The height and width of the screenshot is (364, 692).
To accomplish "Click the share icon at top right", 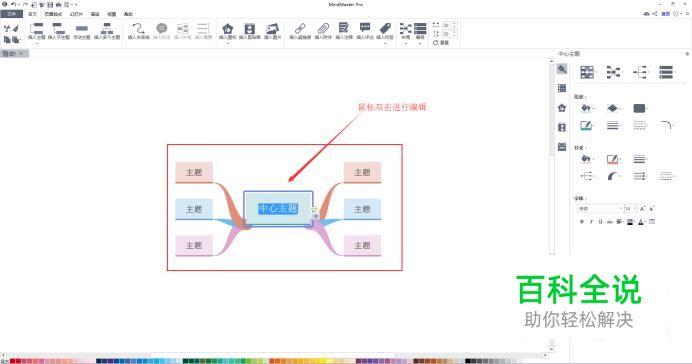I will click(x=655, y=14).
